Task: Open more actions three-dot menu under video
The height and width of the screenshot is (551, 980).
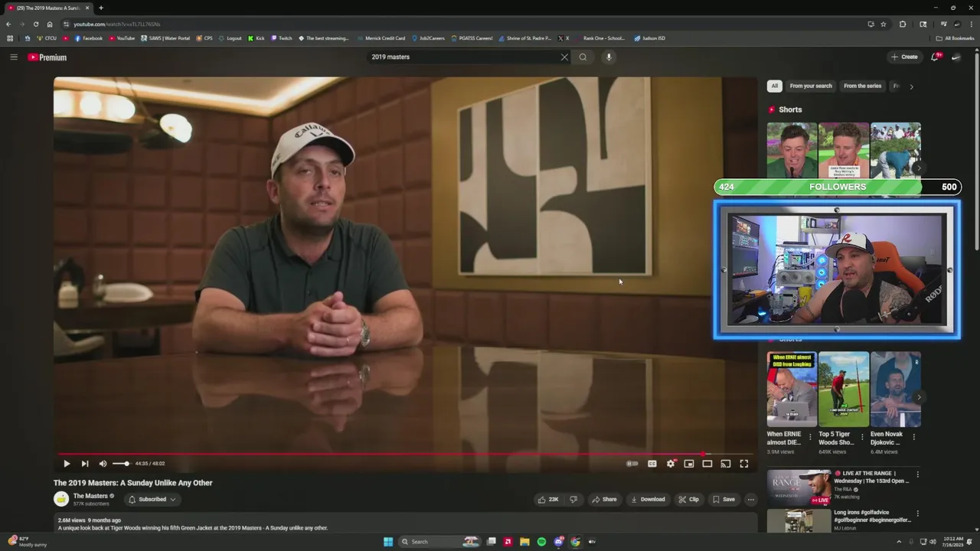Action: (751, 499)
